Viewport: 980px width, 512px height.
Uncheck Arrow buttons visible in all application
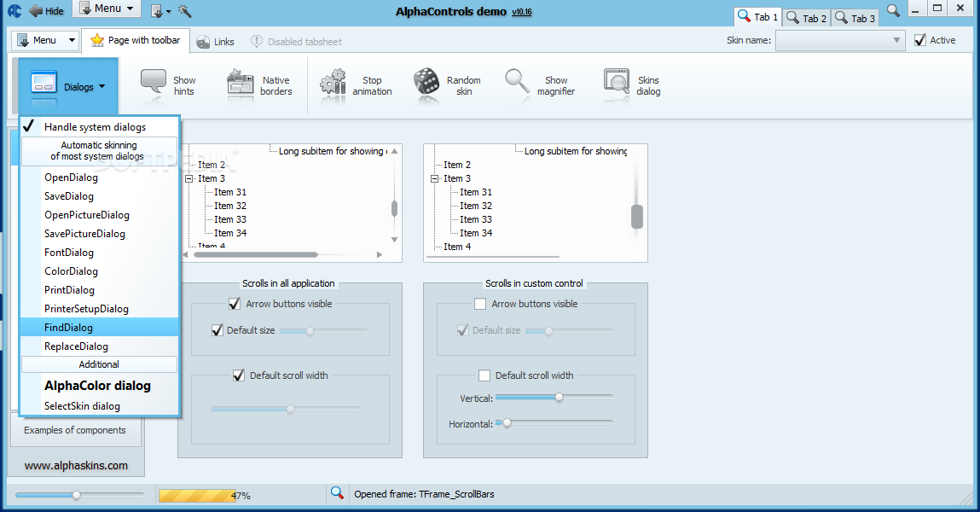pyautogui.click(x=235, y=304)
